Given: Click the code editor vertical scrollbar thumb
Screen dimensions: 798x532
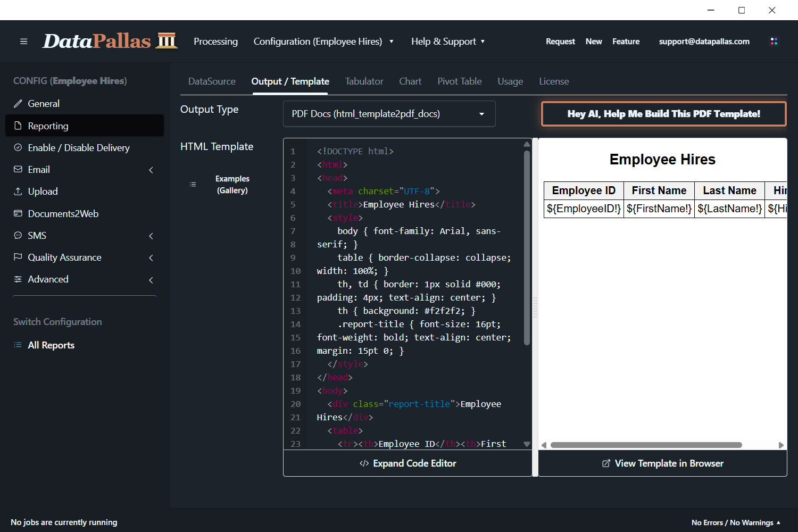Looking at the screenshot, I should point(527,248).
